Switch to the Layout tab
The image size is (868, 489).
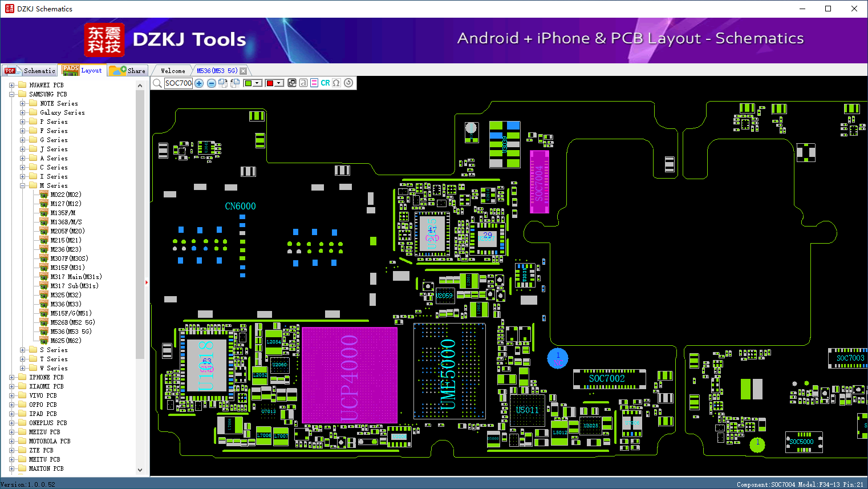(x=83, y=70)
